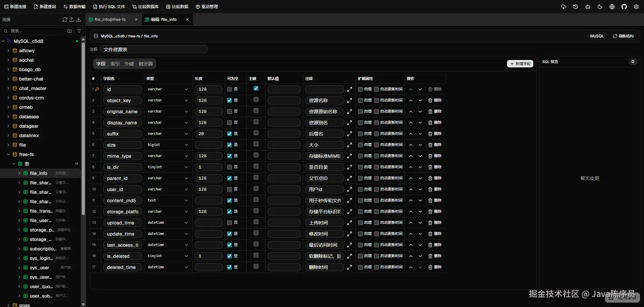Expand comment editor for is_deleted row
644x307 pixels.
[350, 256]
